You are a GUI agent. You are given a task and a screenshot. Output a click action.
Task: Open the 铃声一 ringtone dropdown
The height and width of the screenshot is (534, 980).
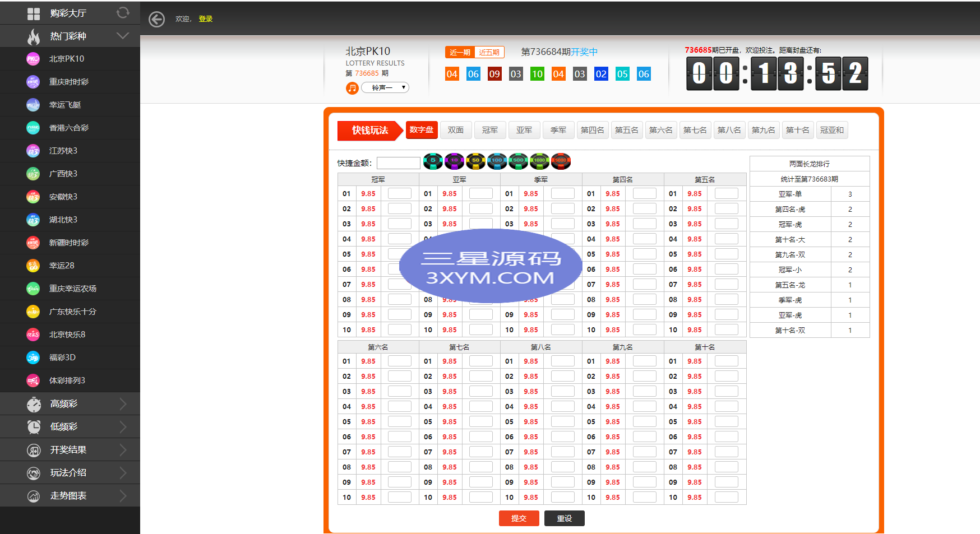click(385, 87)
